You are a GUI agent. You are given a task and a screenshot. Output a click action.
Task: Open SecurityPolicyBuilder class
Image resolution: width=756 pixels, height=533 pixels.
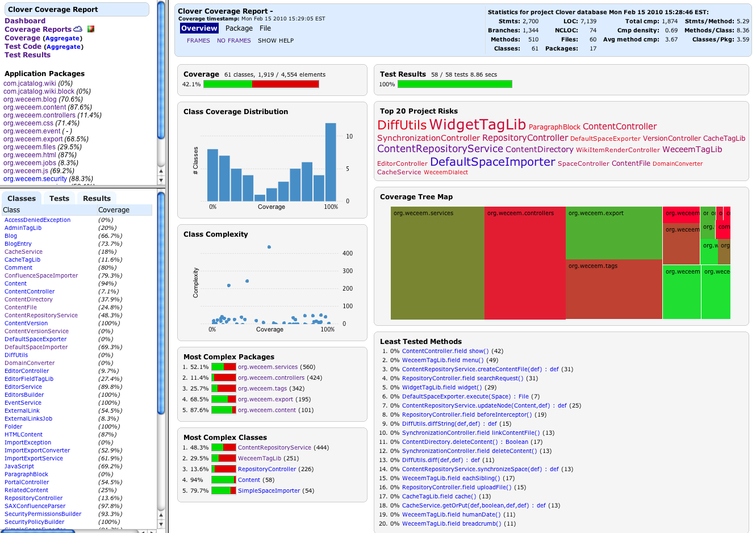click(x=35, y=522)
